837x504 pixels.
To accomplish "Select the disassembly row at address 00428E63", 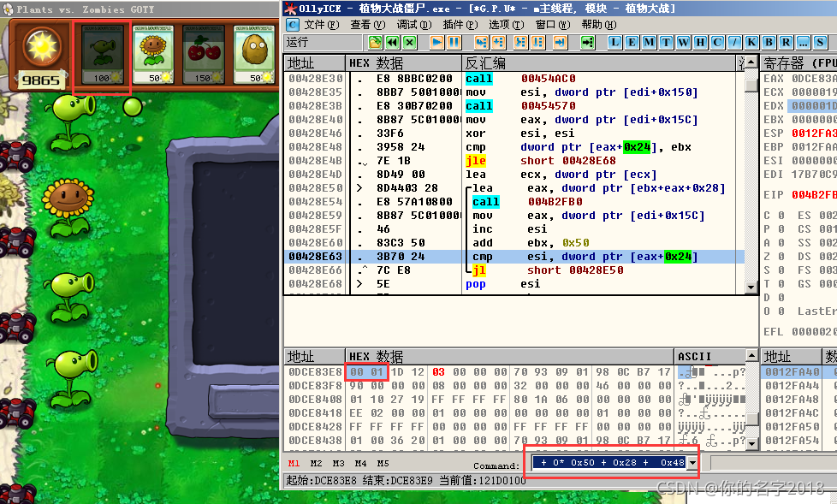I will pyautogui.click(x=514, y=257).
